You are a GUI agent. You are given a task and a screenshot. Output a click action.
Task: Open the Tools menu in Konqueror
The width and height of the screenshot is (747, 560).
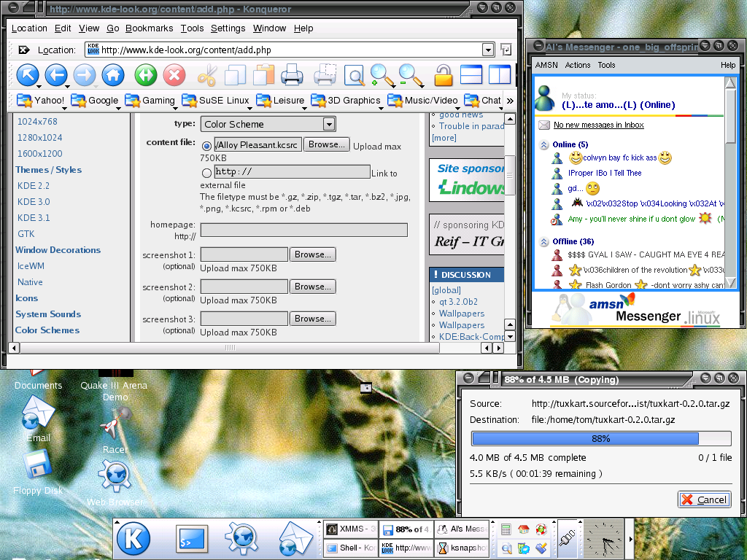(192, 28)
